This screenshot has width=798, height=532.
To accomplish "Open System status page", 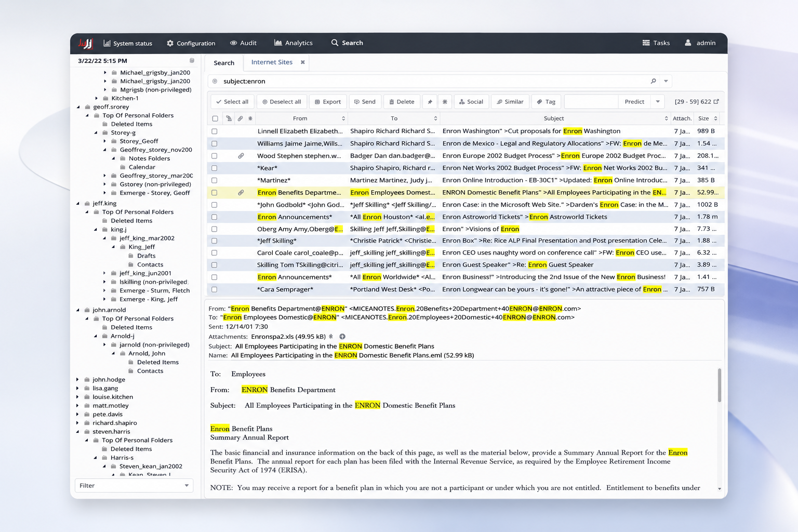I will click(x=128, y=43).
